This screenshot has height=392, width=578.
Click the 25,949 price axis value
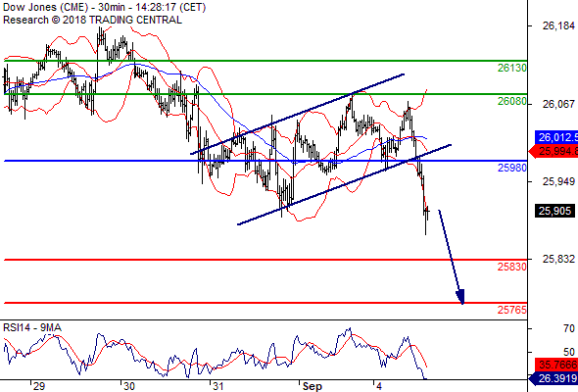(x=558, y=181)
